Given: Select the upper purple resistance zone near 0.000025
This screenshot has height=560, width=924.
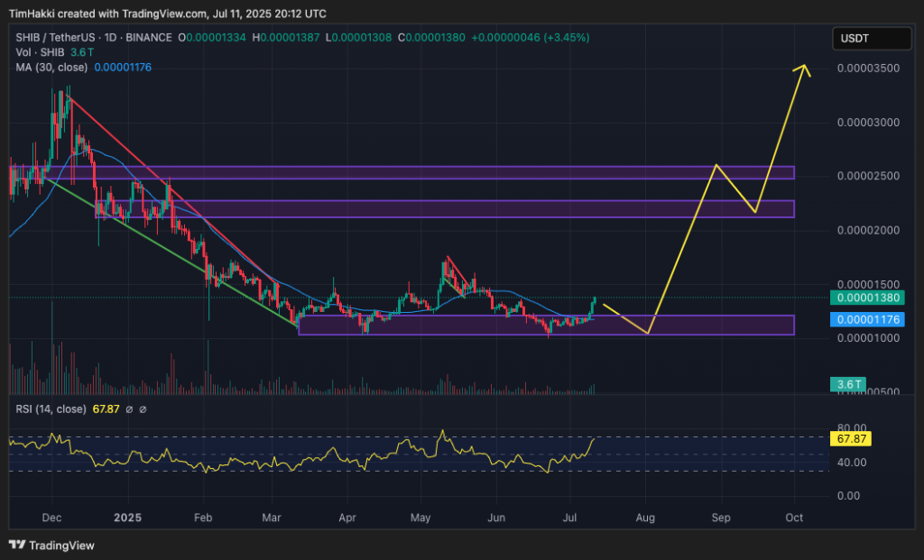Looking at the screenshot, I should (x=402, y=172).
